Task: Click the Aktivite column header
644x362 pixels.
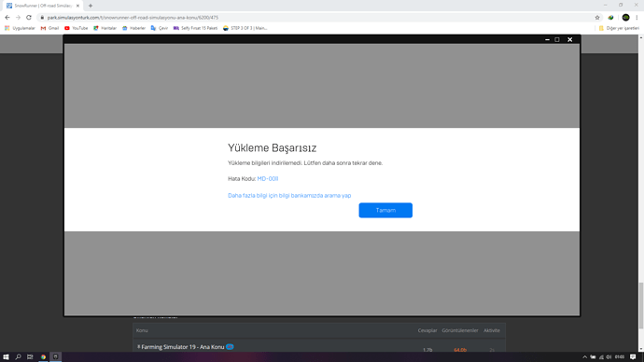Action: click(x=492, y=330)
